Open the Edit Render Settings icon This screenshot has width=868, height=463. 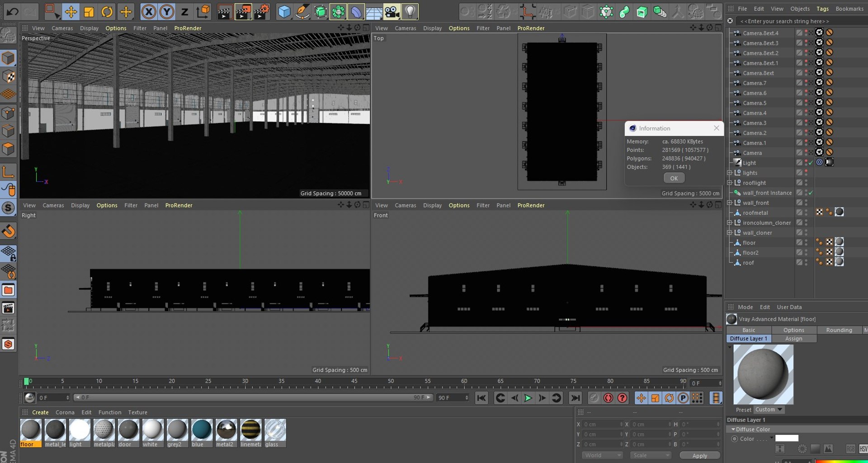261,12
